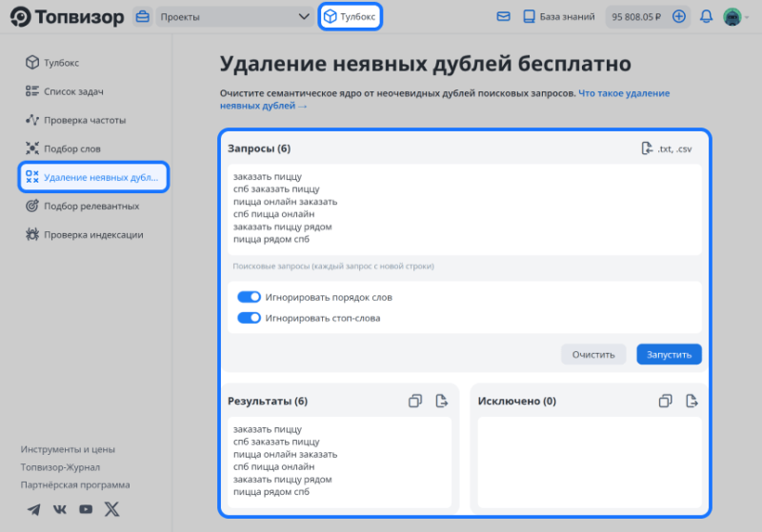Click the plus icon to top up balance

679,16
